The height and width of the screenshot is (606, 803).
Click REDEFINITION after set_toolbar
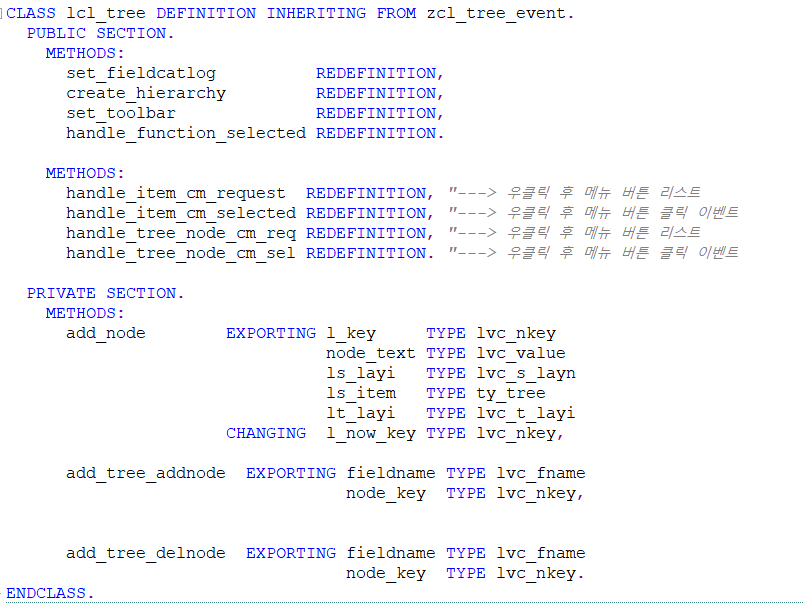[x=376, y=113]
